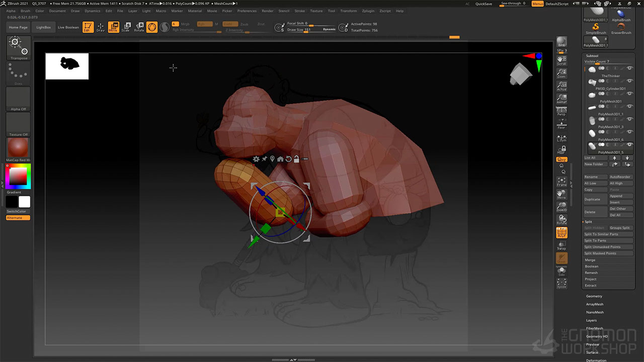Open the Transpose brush selector

tap(18, 48)
